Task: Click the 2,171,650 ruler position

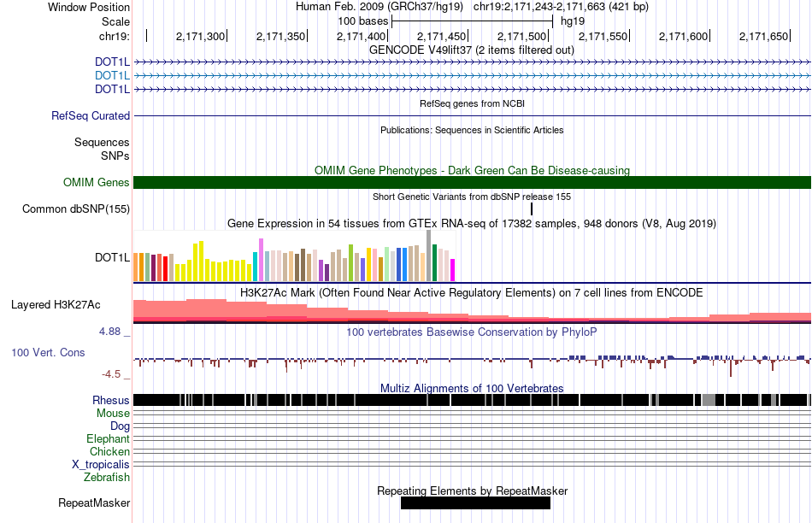Action: click(763, 36)
